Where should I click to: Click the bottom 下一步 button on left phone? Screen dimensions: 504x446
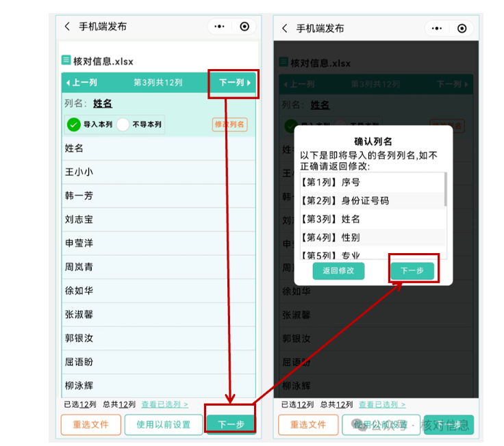[x=231, y=425]
